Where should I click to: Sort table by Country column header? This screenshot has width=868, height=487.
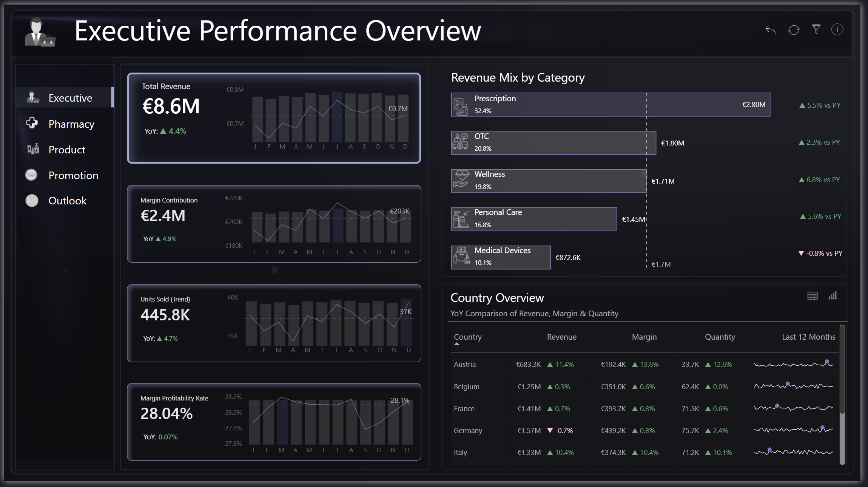coord(467,337)
